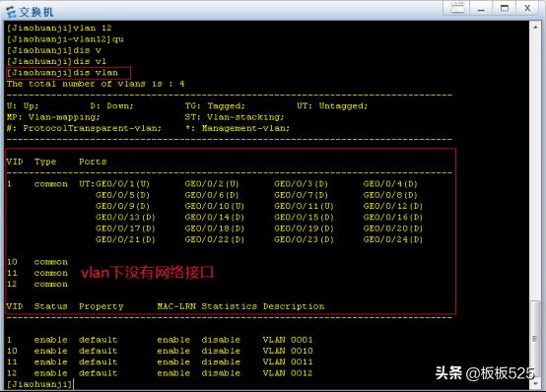Maximize the 交换机 terminal window
Viewport: 546px width, 392px height.
pos(504,8)
